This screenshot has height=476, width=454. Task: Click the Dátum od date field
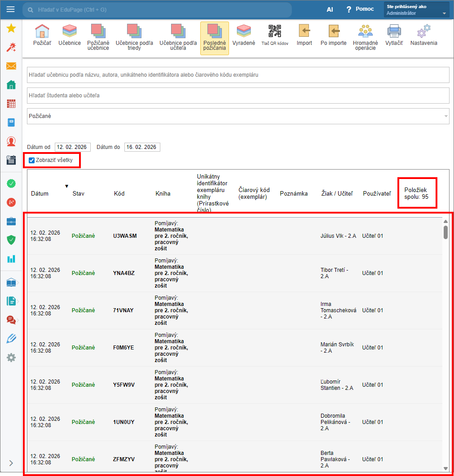pos(72,147)
